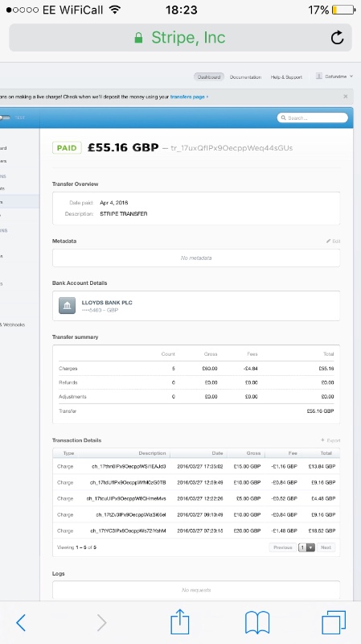Click the Stripe, Inc address bar
361x644 pixels.
click(180, 37)
